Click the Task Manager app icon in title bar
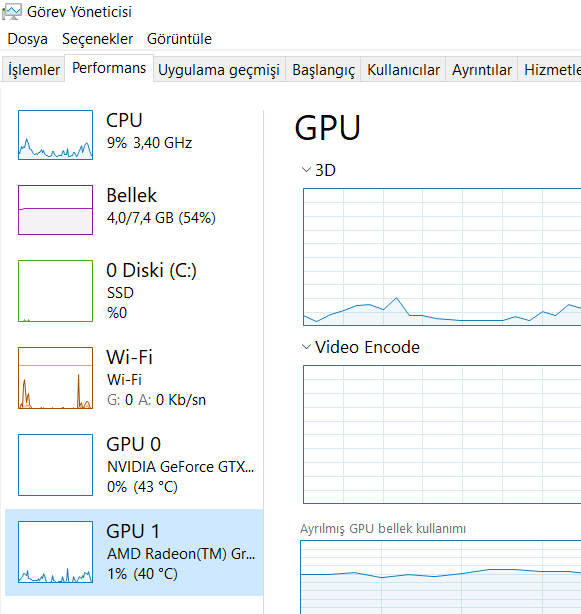 pos(12,11)
